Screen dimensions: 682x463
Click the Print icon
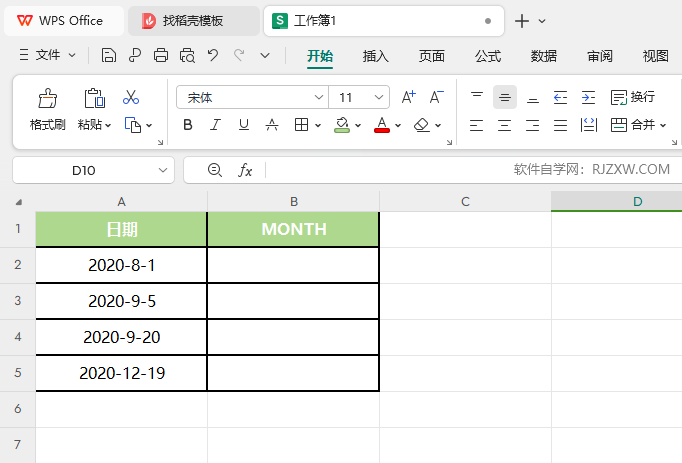pos(161,56)
